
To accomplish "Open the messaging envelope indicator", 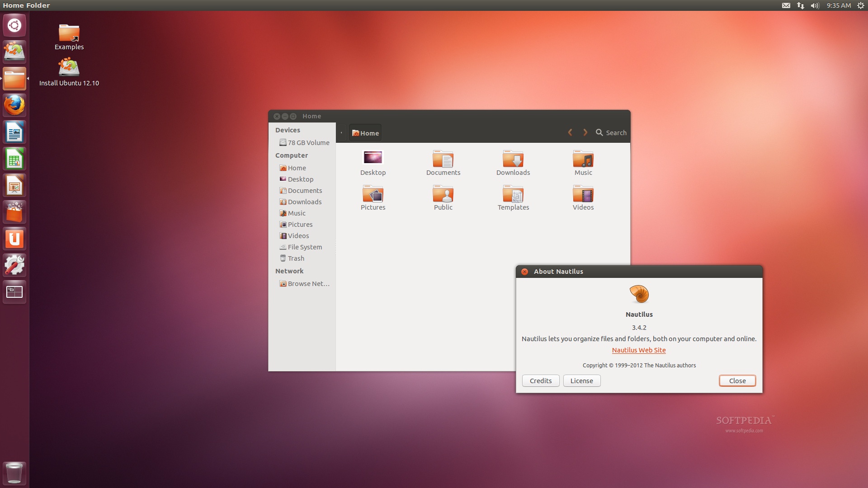I will click(786, 5).
